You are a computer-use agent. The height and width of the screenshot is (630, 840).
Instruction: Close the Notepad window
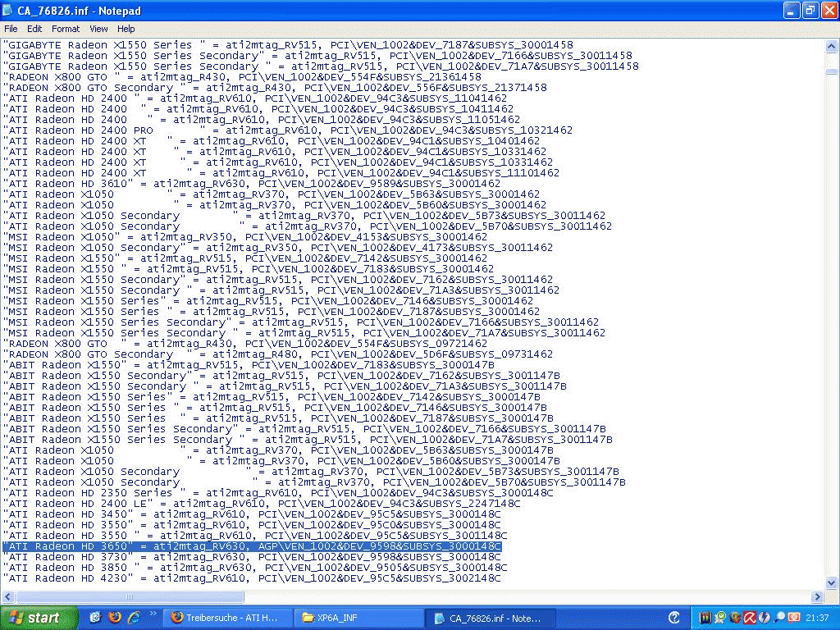[829, 10]
